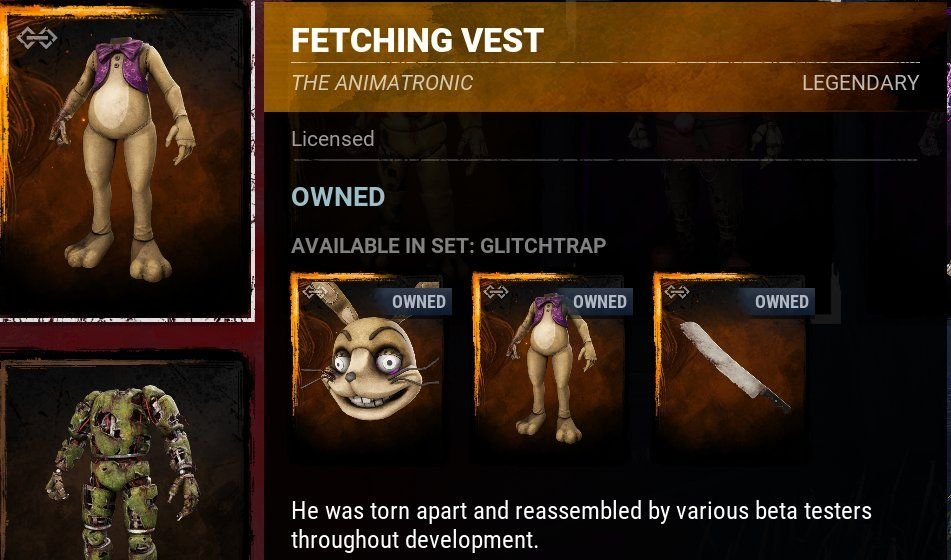This screenshot has height=560, width=951.
Task: Open the Glitchtrap body set piece
Action: pos(551,363)
